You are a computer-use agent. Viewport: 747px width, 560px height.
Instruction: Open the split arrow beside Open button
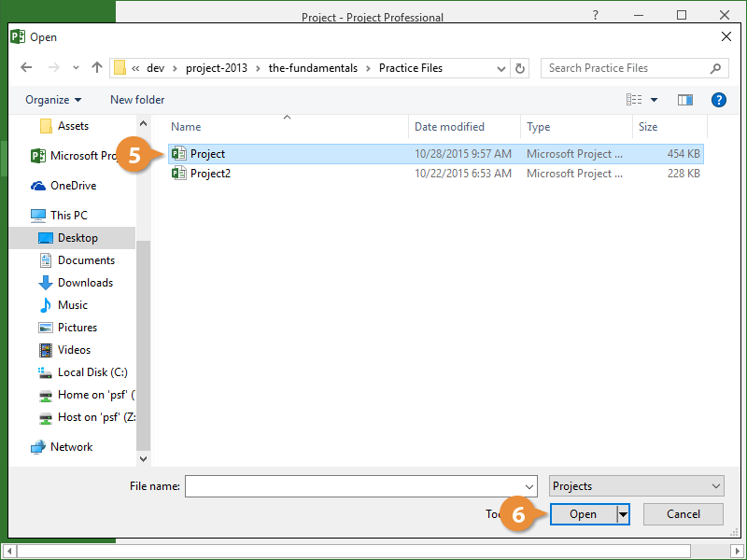[623, 514]
